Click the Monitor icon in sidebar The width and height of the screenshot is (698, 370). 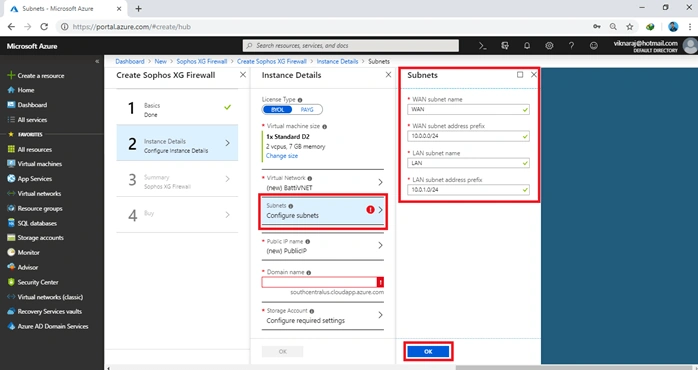pyautogui.click(x=11, y=252)
